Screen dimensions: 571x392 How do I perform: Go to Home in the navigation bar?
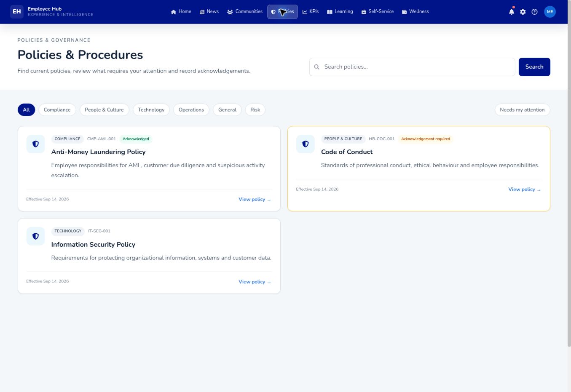pyautogui.click(x=181, y=12)
